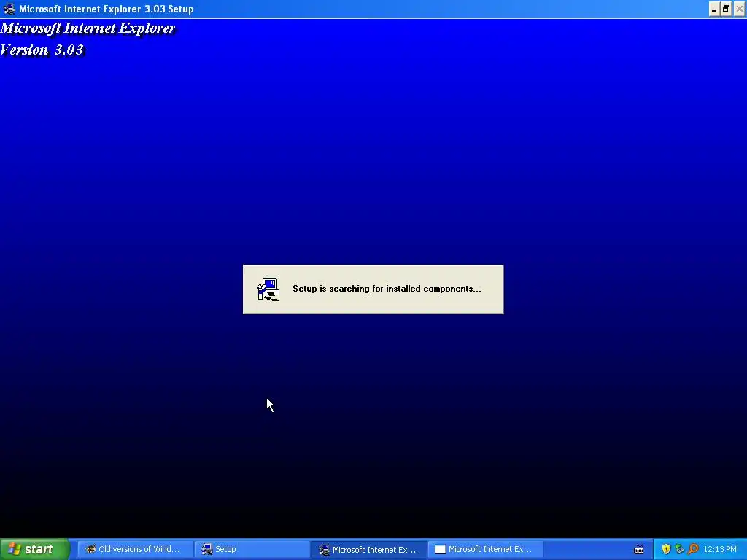
Task: Click the Safely Remove Hardware tray icon
Action: click(679, 549)
